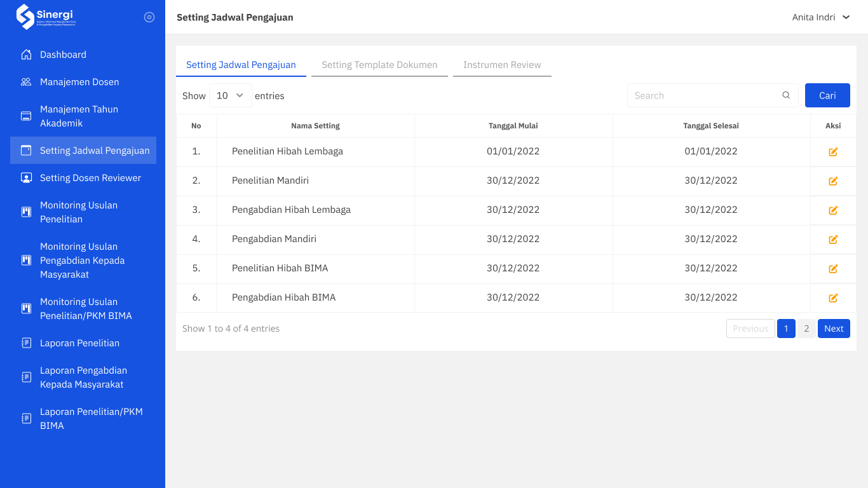Edit the Pengabdian Hibah Lembaga row
The width and height of the screenshot is (868, 488).
click(x=833, y=210)
